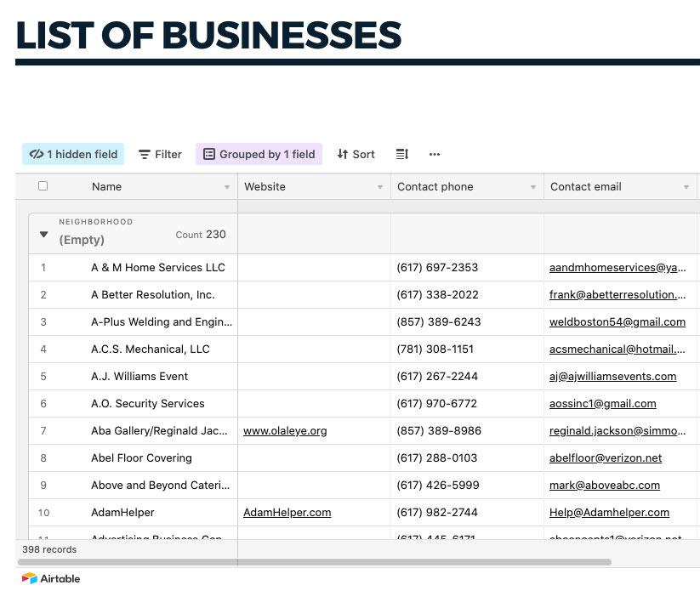
Task: Open the AdamHelper.com website link
Action: pyautogui.click(x=287, y=513)
